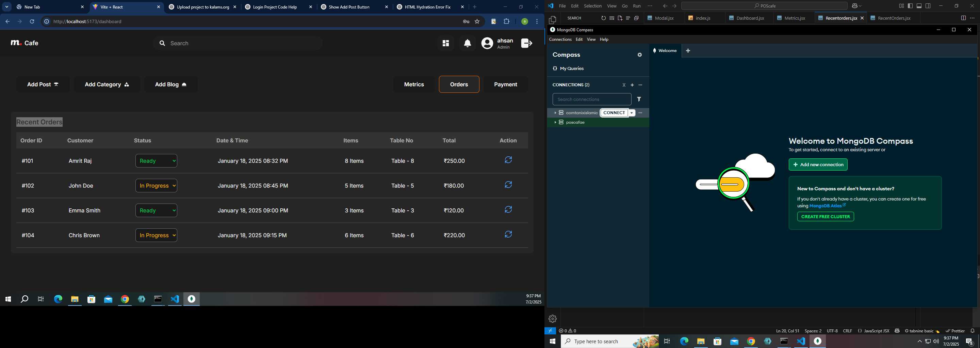Open status dropdown for order #101
Image resolution: width=980 pixels, height=348 pixels.
click(x=157, y=161)
